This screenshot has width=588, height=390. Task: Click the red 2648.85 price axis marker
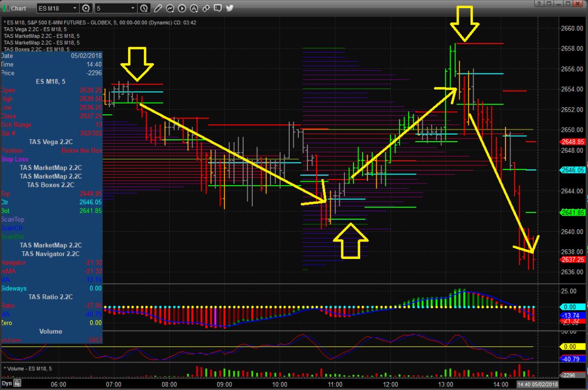click(x=572, y=142)
